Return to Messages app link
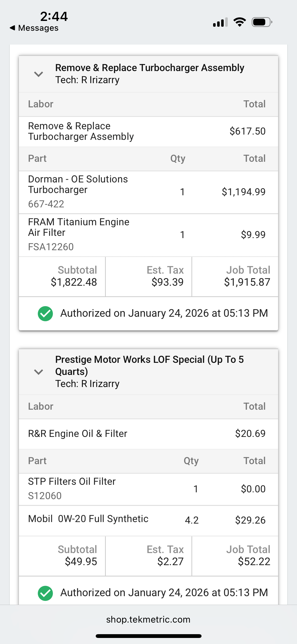 point(38,28)
